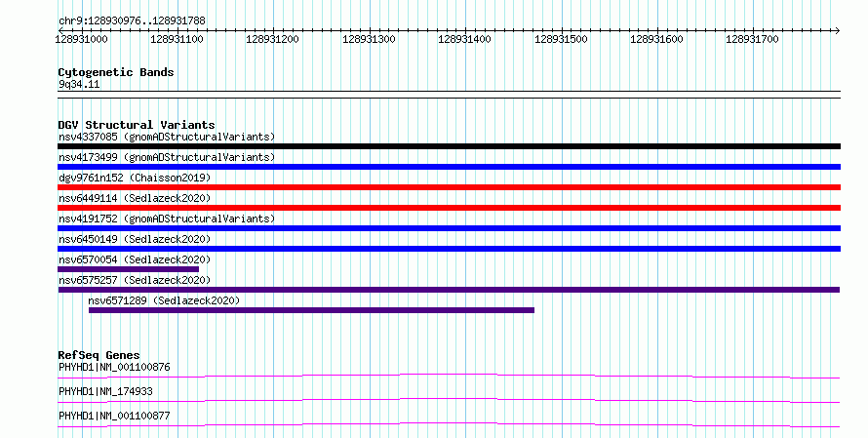Screen dimensions: 868x438
Task: Click ruler position 128931400
Action: coord(464,39)
